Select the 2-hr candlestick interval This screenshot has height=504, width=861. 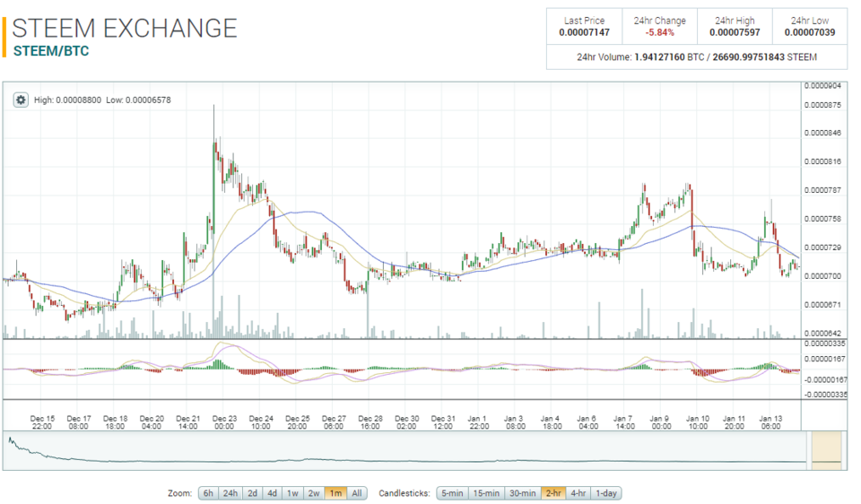tap(553, 493)
